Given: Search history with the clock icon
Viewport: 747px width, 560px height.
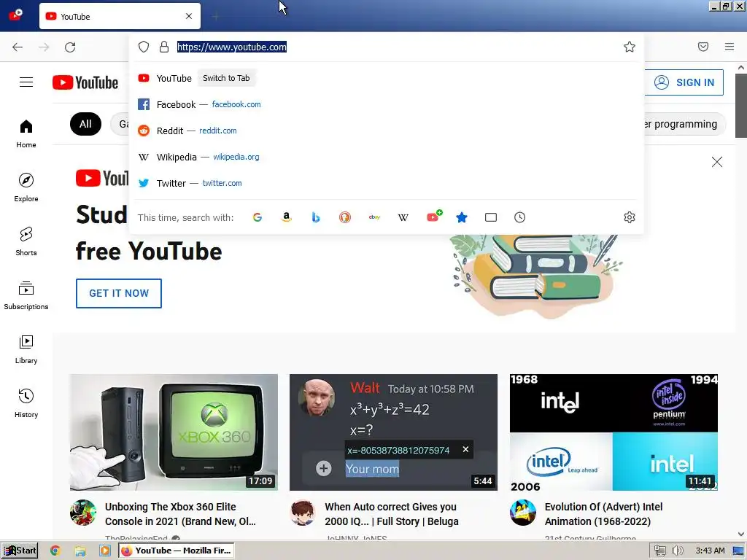Looking at the screenshot, I should pos(519,217).
